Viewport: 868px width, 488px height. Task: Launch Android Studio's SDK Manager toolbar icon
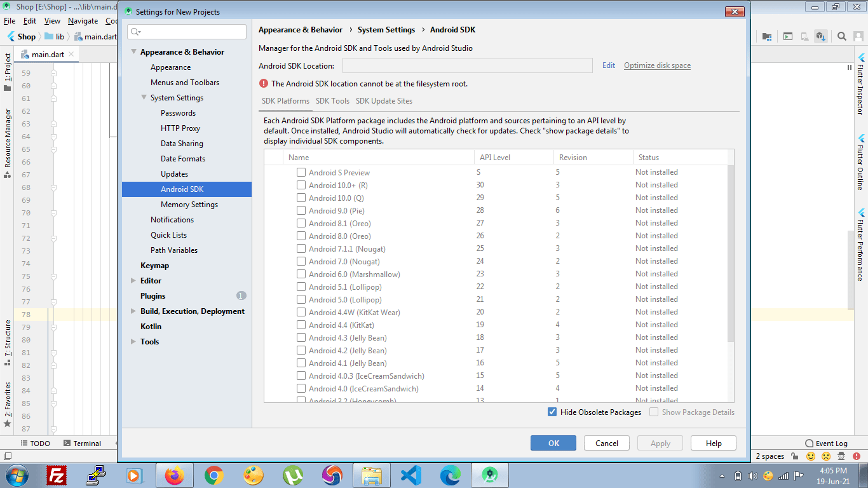(821, 36)
